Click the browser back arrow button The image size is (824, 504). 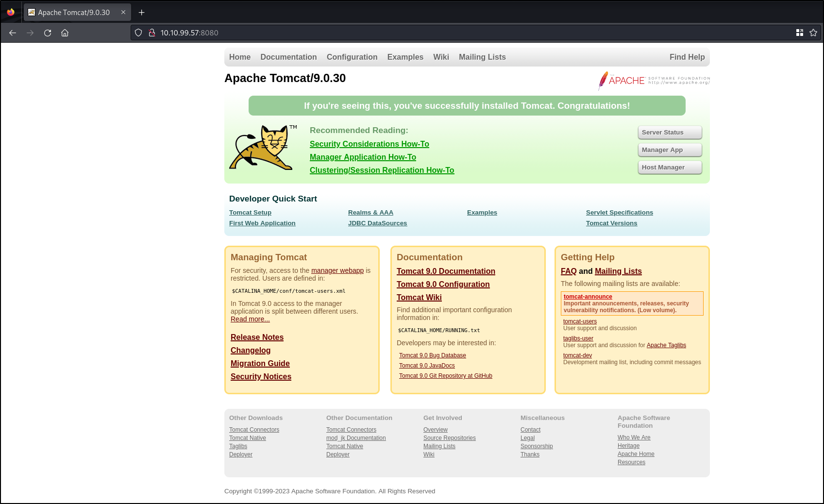13,33
